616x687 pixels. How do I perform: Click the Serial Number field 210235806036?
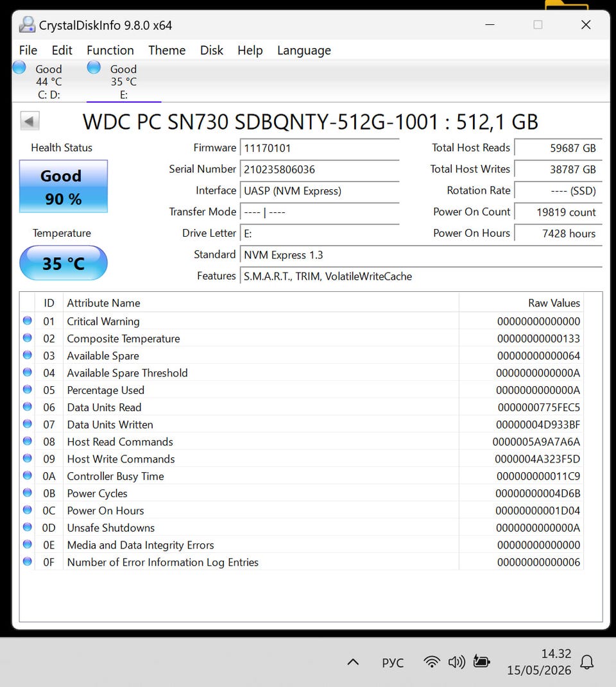click(x=320, y=169)
